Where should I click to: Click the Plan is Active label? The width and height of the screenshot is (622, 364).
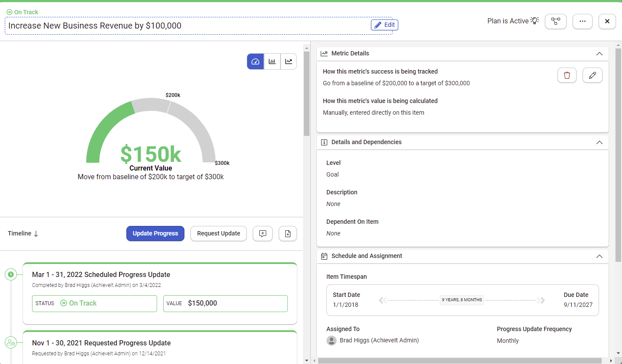click(x=508, y=21)
